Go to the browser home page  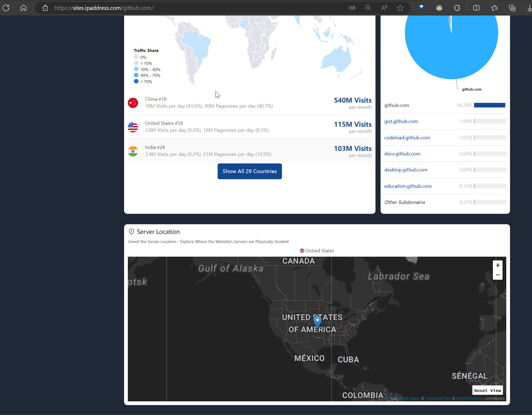point(23,8)
